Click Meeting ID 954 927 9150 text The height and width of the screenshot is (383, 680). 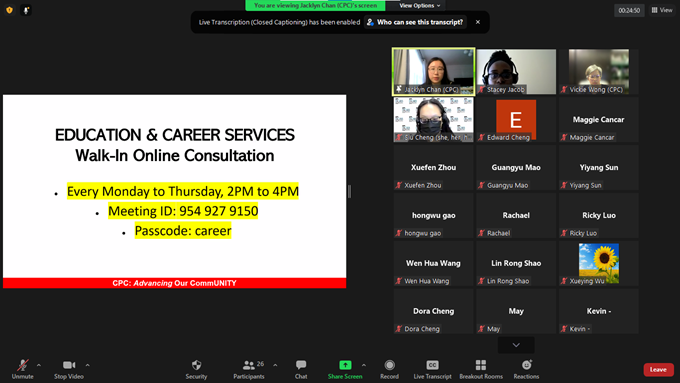(183, 211)
